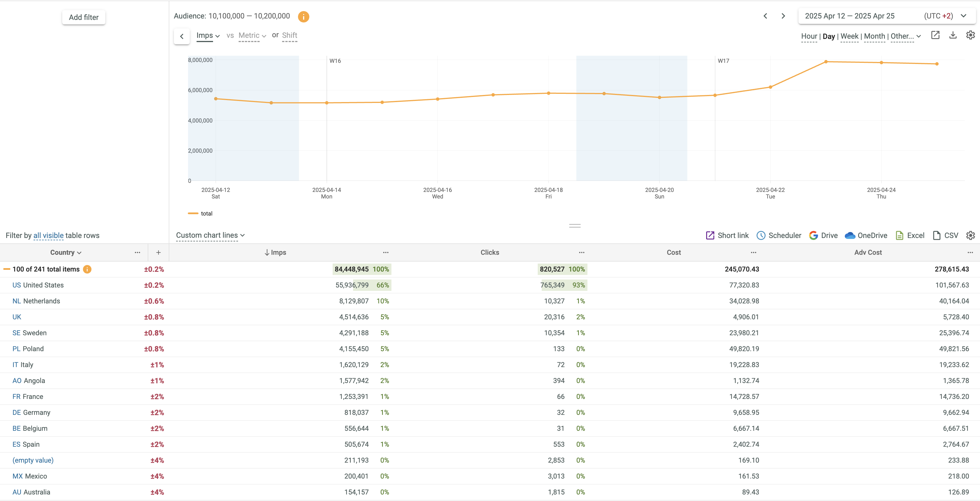Add a new column with plus
Image resolution: width=980 pixels, height=501 pixels.
click(158, 252)
